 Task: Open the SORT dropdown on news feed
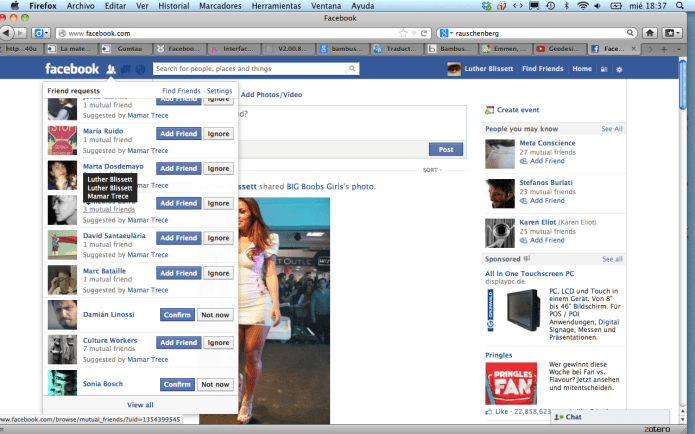[432, 170]
